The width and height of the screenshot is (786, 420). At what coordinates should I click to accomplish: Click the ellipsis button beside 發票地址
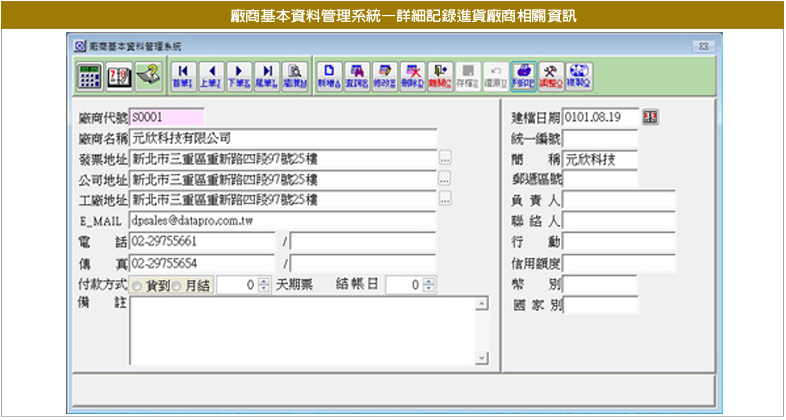445,158
